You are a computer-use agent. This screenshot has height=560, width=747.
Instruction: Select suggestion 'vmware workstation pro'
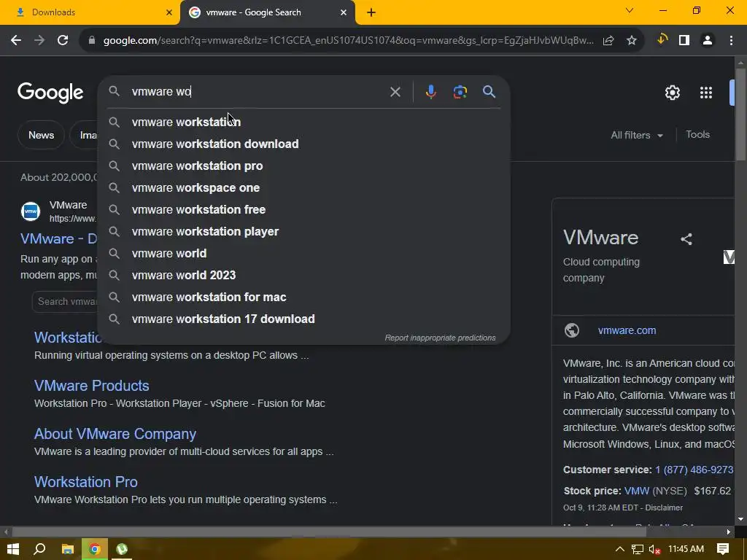coord(303,166)
